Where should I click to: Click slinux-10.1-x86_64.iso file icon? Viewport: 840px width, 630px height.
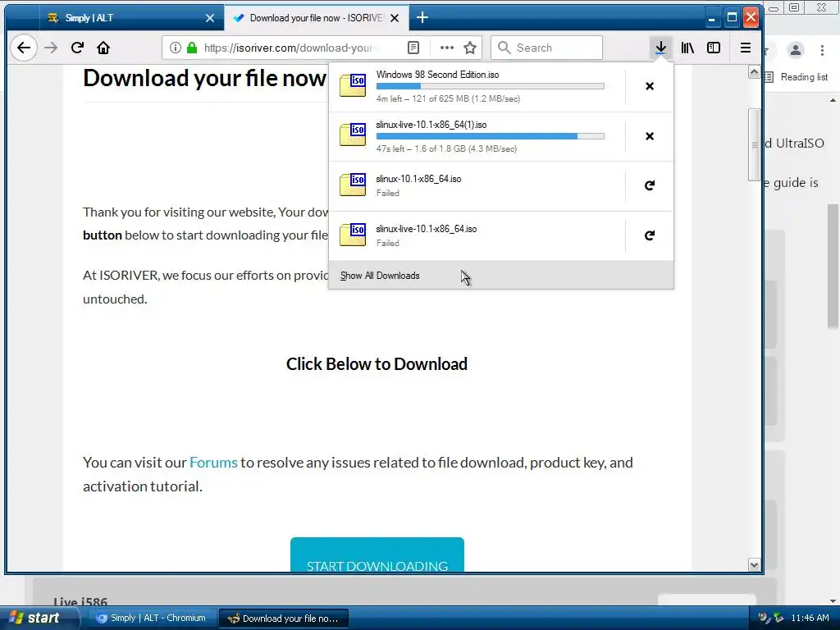pyautogui.click(x=353, y=185)
